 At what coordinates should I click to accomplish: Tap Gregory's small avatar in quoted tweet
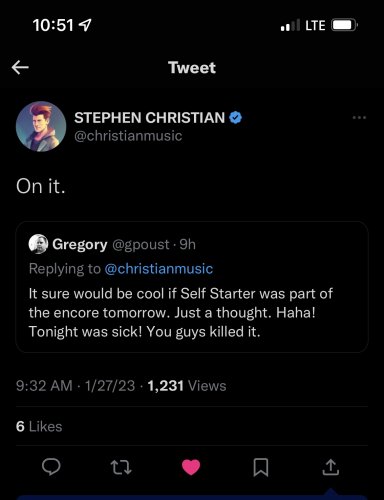click(38, 244)
